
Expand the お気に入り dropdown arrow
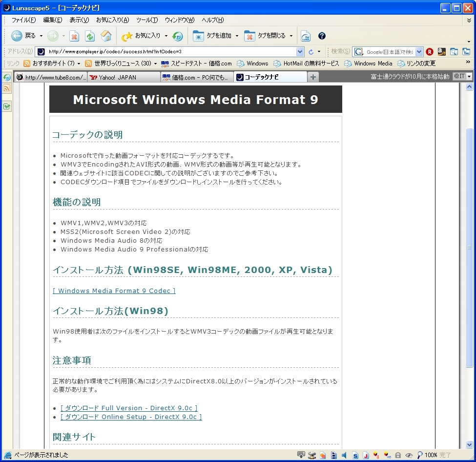click(x=166, y=36)
